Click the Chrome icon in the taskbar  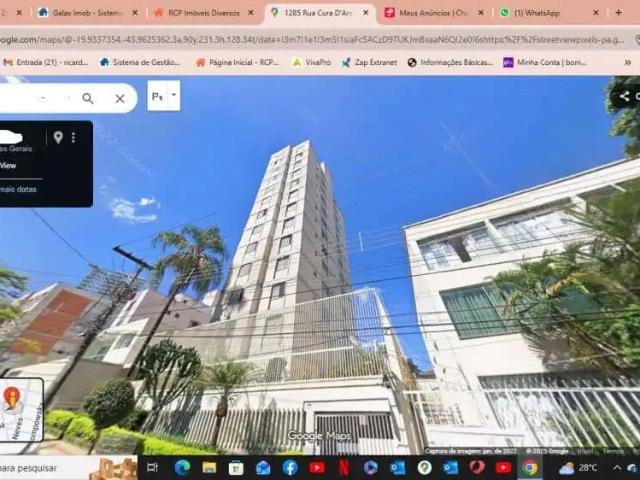click(x=529, y=467)
